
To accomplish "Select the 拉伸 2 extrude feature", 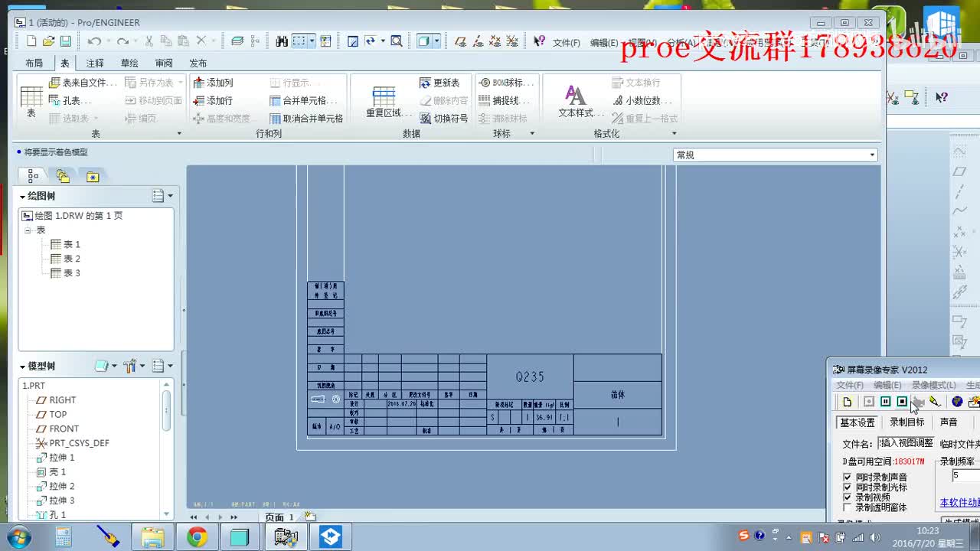I will [x=56, y=487].
